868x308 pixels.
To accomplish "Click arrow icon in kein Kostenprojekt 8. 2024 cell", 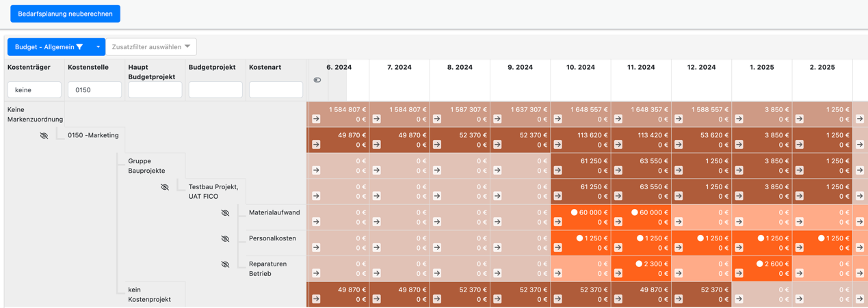I will click(x=437, y=299).
